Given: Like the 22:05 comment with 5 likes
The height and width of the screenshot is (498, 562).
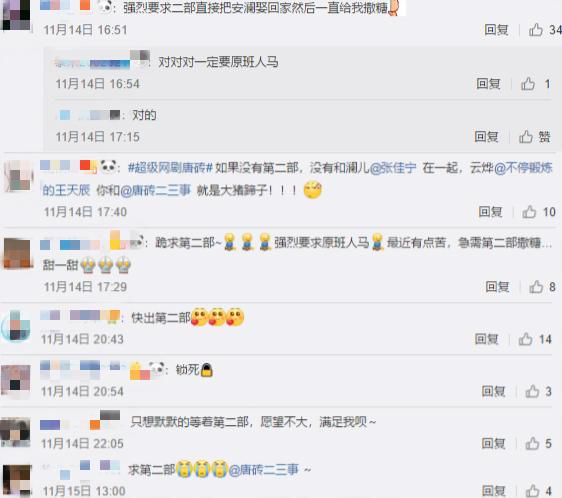Looking at the screenshot, I should [532, 444].
